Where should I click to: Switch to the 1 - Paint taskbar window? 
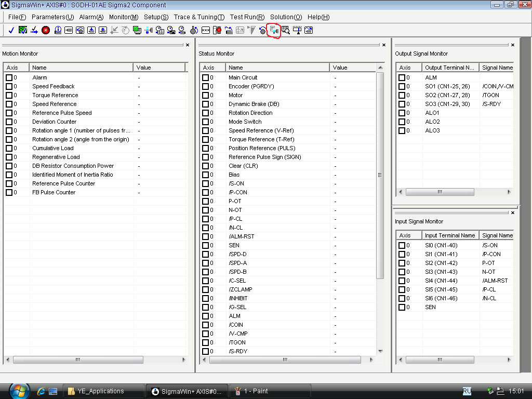pos(260,391)
